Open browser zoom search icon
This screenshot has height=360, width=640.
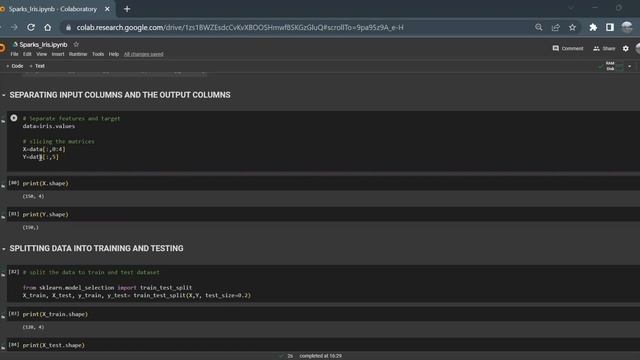tap(539, 27)
